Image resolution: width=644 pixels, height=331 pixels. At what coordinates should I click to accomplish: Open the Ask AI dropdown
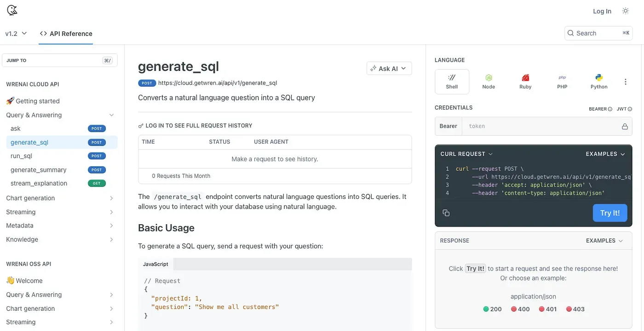click(389, 68)
